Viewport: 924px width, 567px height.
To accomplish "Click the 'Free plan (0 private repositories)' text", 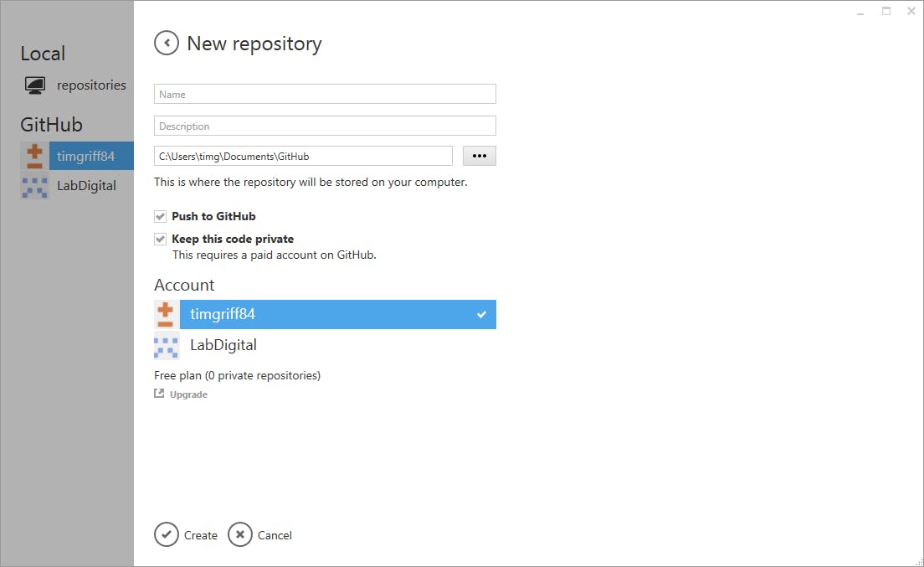I will coord(238,375).
